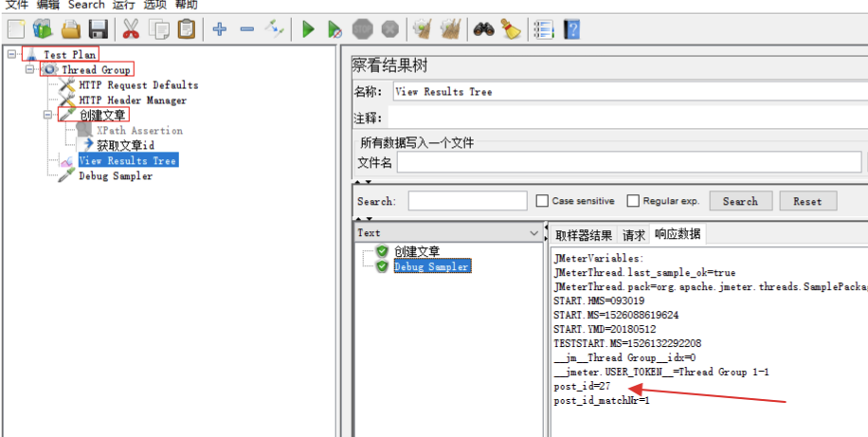The width and height of the screenshot is (868, 437).
Task: Click the Clear All results icon
Action: 451,28
